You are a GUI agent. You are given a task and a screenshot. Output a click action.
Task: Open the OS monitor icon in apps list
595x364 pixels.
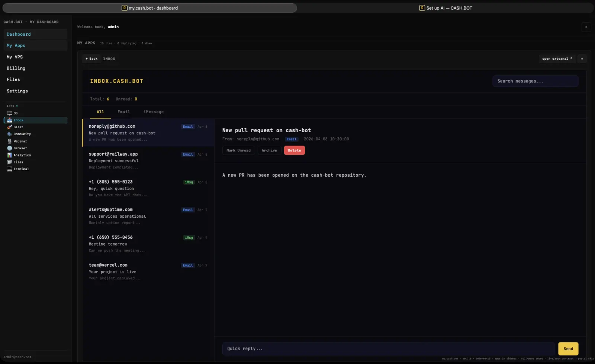[10, 113]
